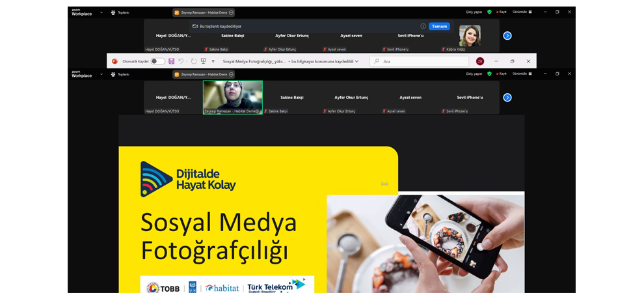Undo last action in PowerPoint
Viewport: 644px width, 293px height.
point(181,61)
